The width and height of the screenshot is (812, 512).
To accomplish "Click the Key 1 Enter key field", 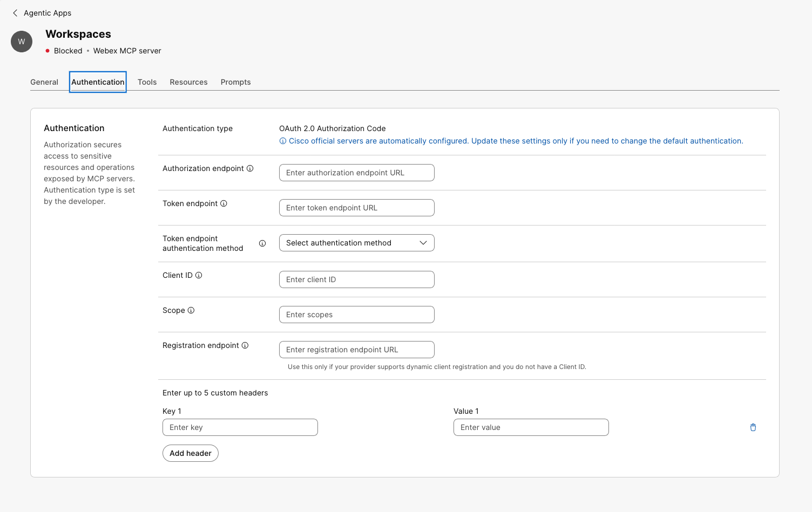I will click(x=240, y=427).
